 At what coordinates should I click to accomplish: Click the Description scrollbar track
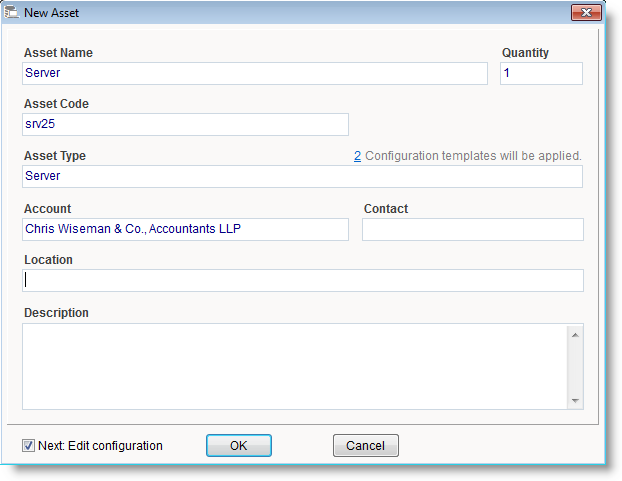point(575,366)
